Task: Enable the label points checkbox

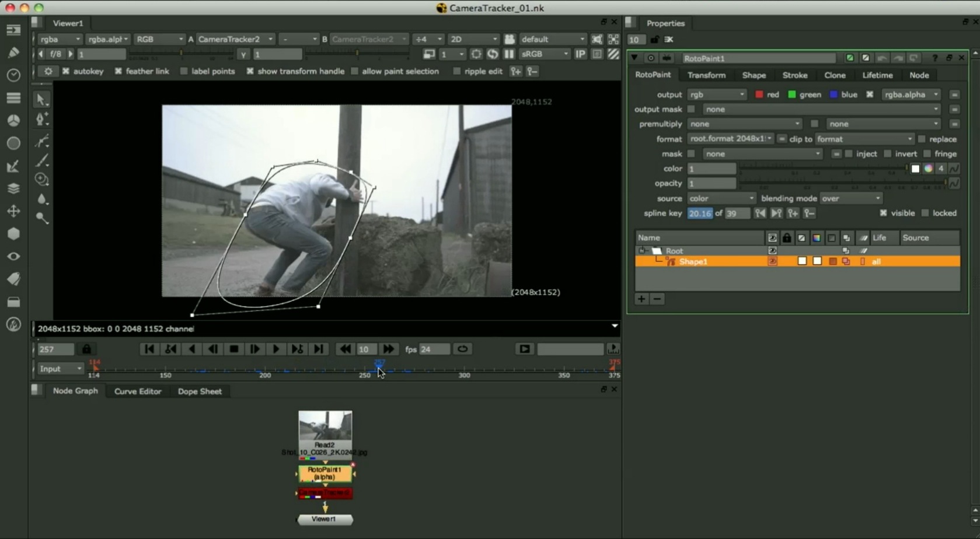Action: [x=184, y=71]
